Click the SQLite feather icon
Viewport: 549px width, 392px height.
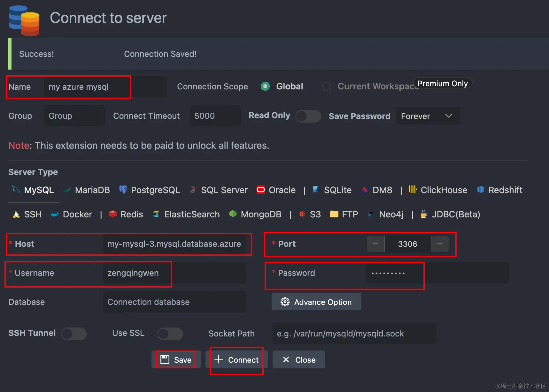[316, 190]
